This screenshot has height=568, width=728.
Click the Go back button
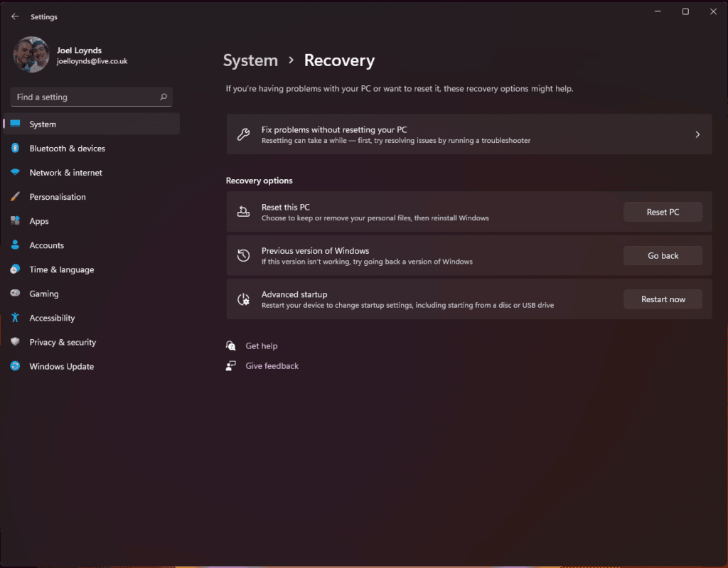coord(663,255)
